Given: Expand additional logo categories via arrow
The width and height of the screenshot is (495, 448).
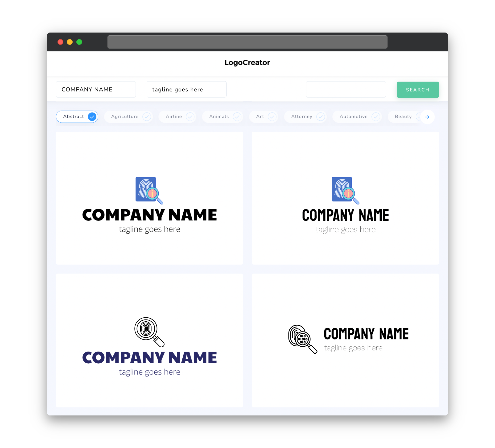Looking at the screenshot, I should click(427, 116).
